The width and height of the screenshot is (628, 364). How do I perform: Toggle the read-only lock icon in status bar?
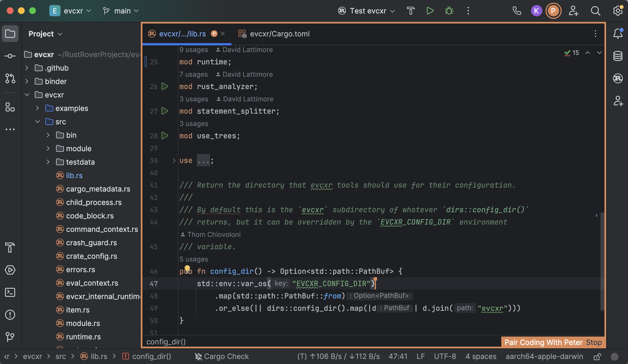tap(597, 356)
